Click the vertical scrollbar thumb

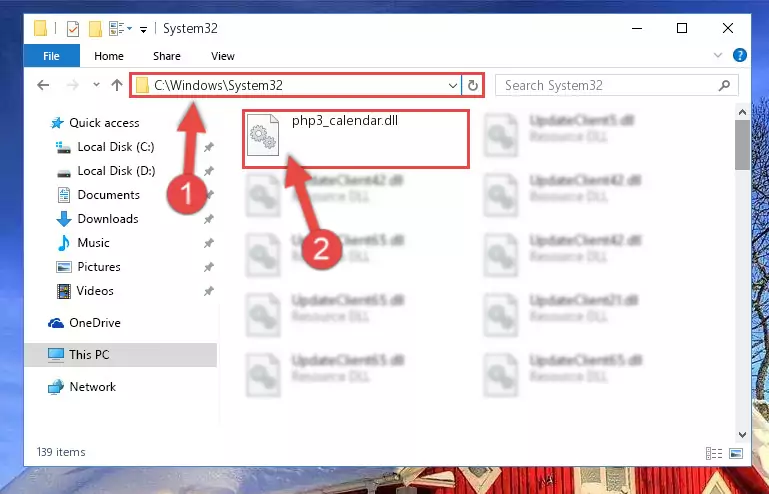743,145
